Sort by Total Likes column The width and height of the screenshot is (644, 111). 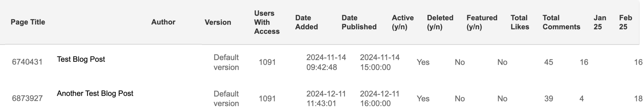520,22
